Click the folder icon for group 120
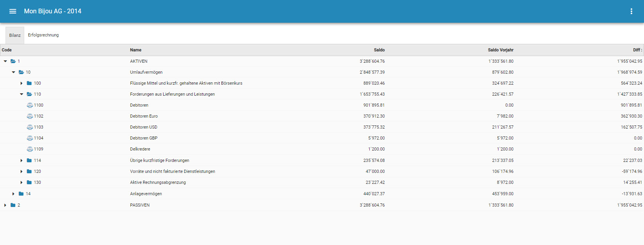The image size is (644, 245). tap(29, 171)
